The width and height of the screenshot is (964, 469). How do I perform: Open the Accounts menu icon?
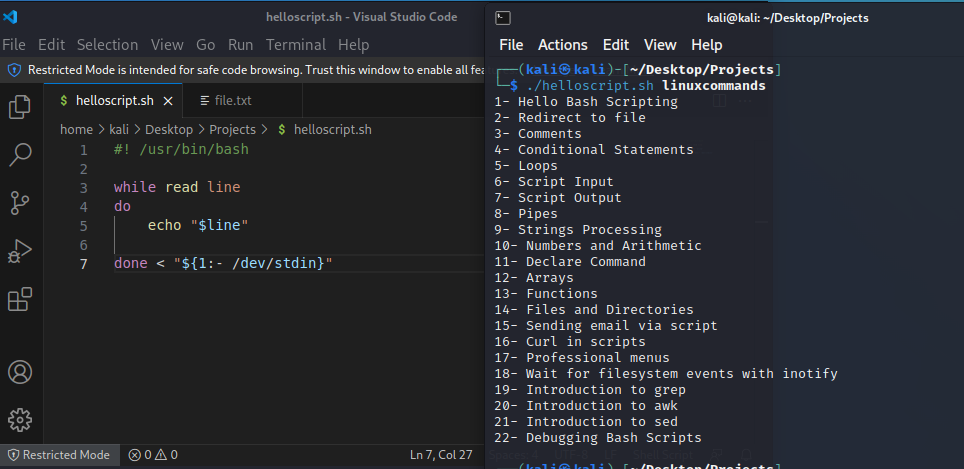coord(20,372)
